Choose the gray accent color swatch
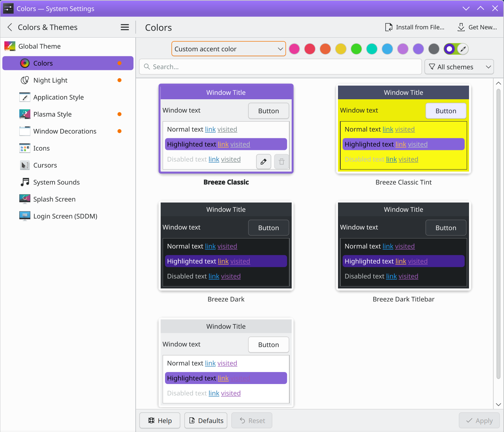The image size is (504, 432). [x=434, y=49]
